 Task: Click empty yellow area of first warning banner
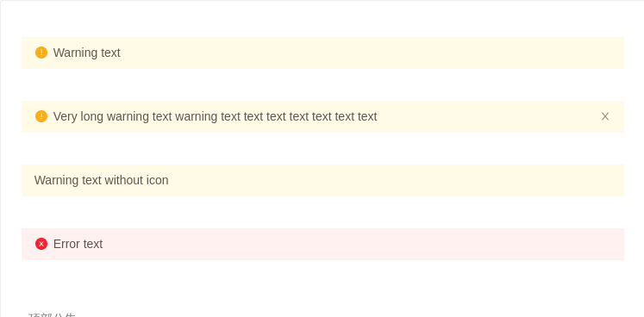point(370,53)
